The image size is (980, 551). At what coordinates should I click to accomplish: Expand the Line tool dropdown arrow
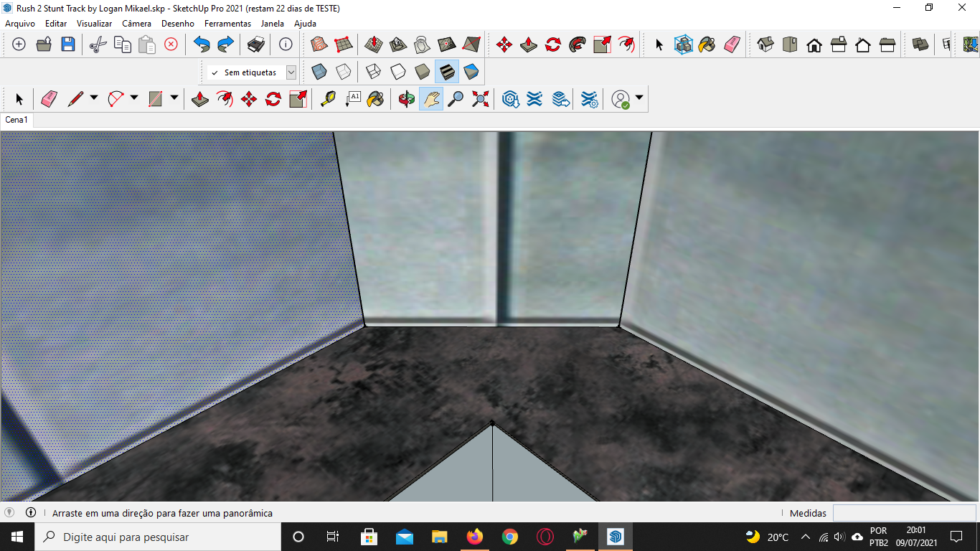tap(94, 98)
